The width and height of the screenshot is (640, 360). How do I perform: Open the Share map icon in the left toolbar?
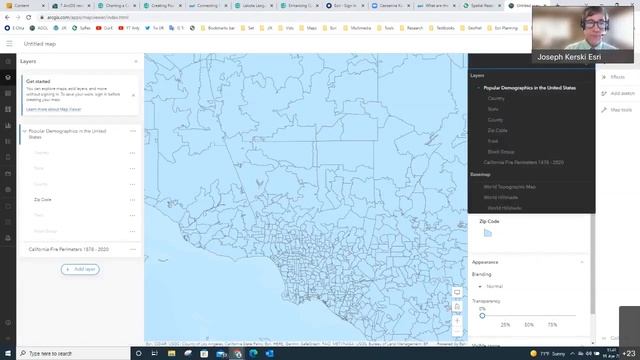[8, 206]
